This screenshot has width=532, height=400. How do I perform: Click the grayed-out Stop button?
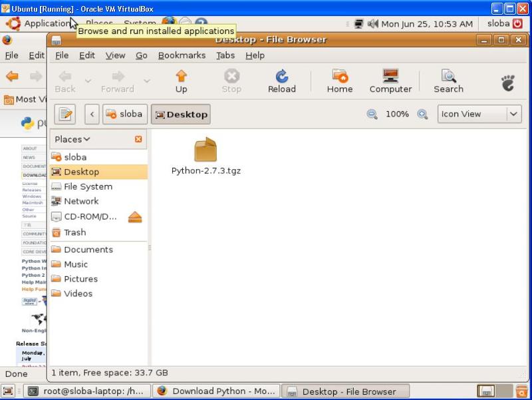tap(231, 81)
